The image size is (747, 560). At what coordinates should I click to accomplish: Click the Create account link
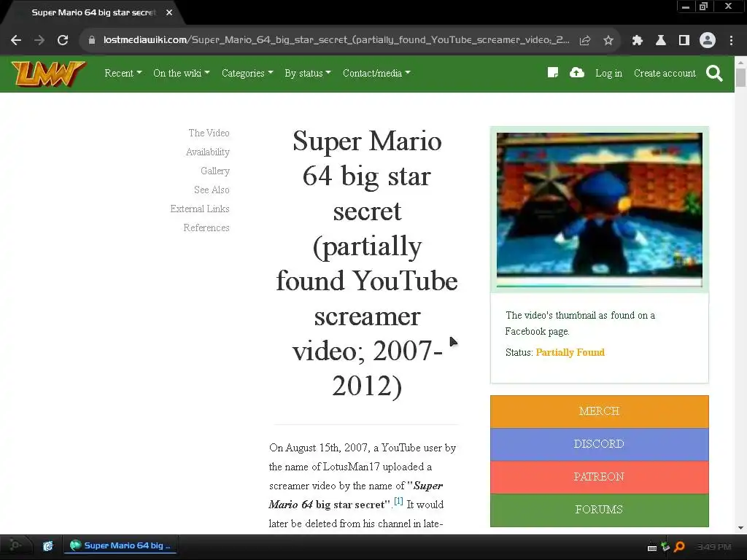coord(665,74)
